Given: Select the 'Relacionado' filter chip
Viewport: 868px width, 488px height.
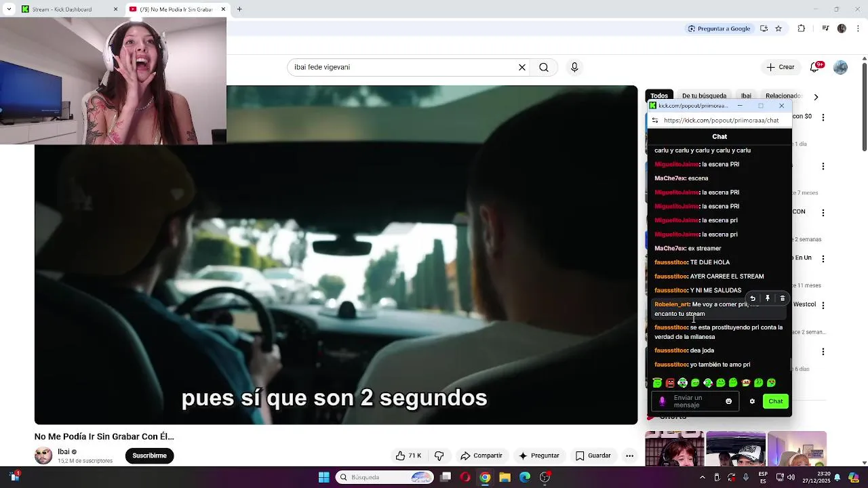Looking at the screenshot, I should tap(783, 96).
